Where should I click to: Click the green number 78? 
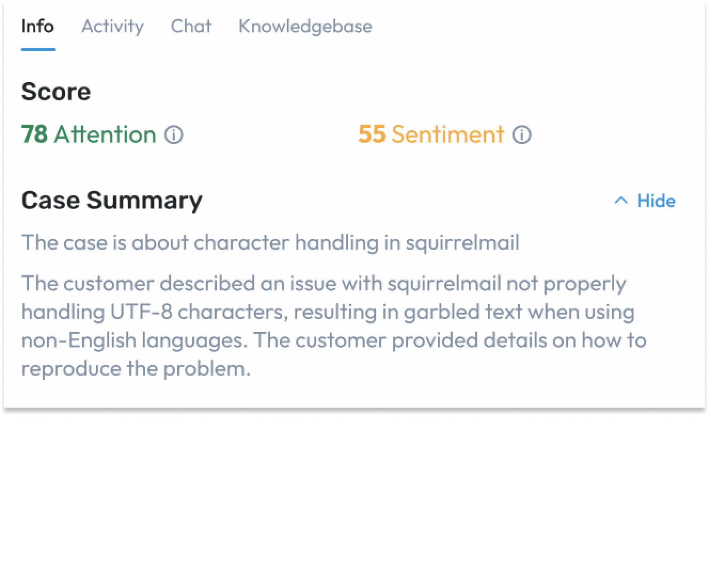pos(34,134)
